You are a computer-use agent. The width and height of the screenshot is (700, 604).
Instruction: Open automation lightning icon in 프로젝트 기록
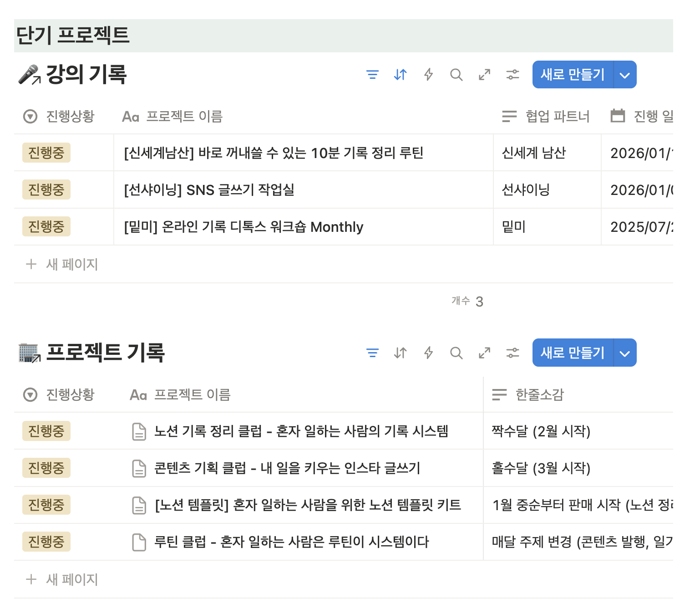(x=428, y=353)
